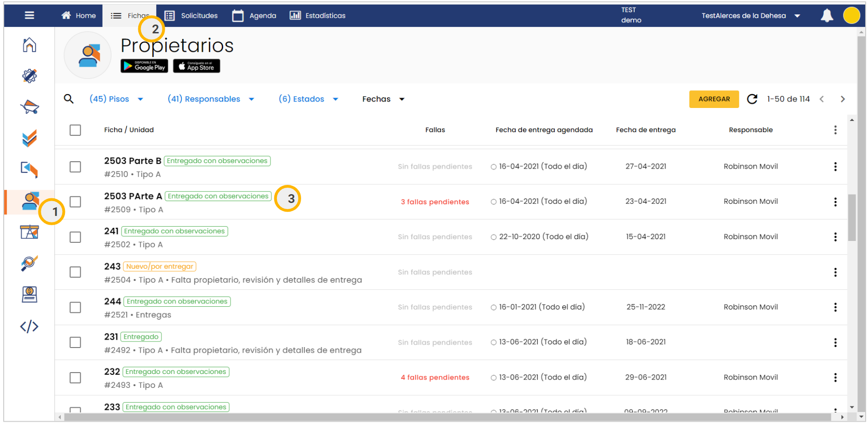This screenshot has width=868, height=424.
Task: Click the refresh list icon
Action: [752, 99]
